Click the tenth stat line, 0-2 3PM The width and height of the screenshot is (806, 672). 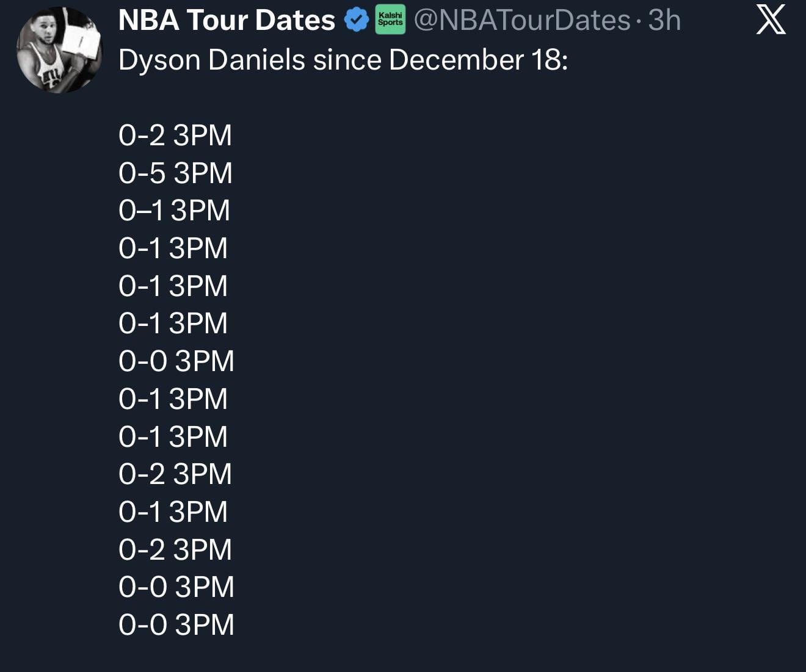pyautogui.click(x=175, y=474)
